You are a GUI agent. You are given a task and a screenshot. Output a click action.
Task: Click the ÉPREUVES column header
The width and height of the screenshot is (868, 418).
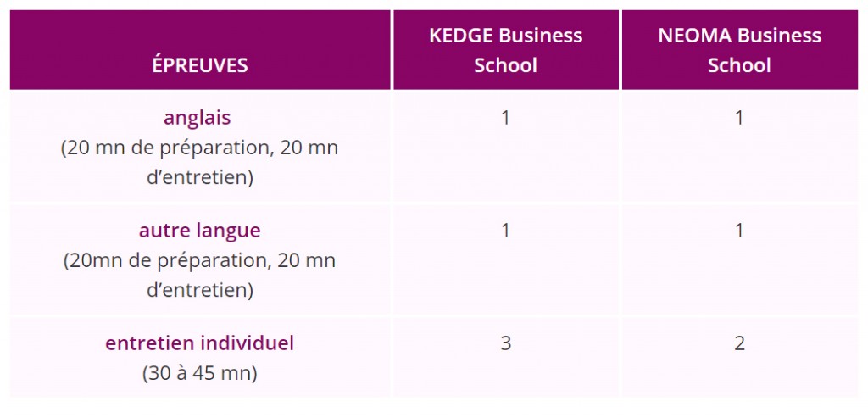click(200, 65)
